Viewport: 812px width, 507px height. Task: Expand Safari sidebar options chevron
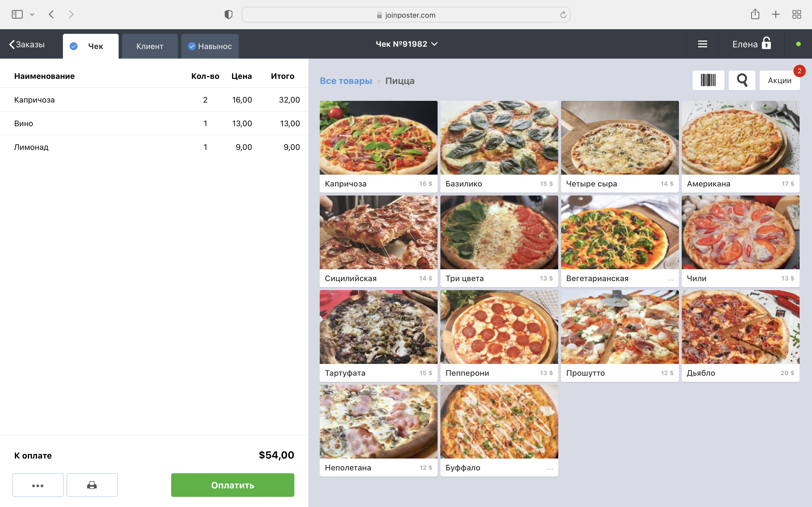tap(32, 14)
